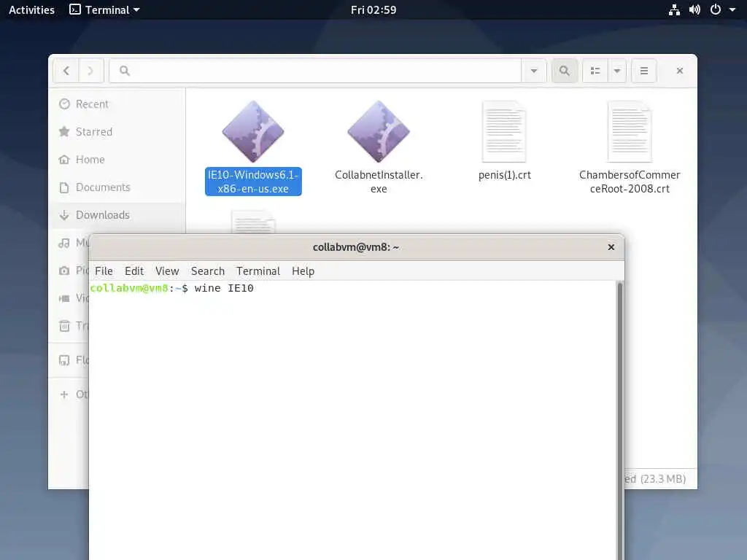Open the Activities overview
The image size is (747, 560).
[31, 9]
